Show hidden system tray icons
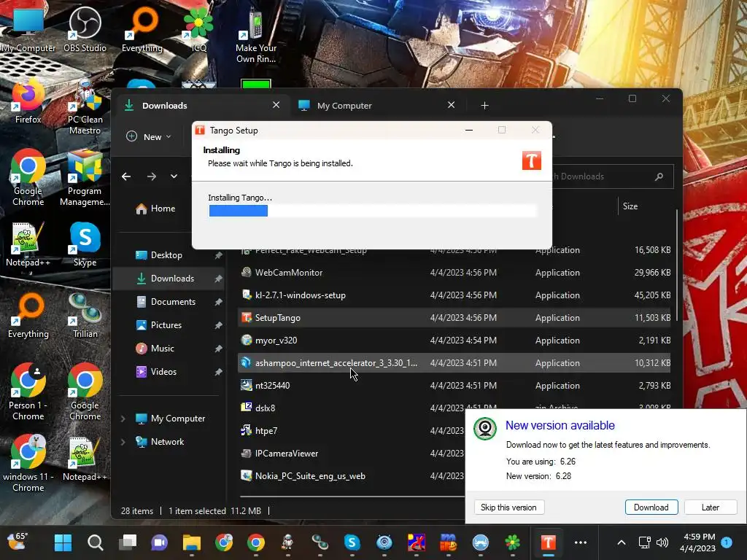This screenshot has height=560, width=747. 622,542
